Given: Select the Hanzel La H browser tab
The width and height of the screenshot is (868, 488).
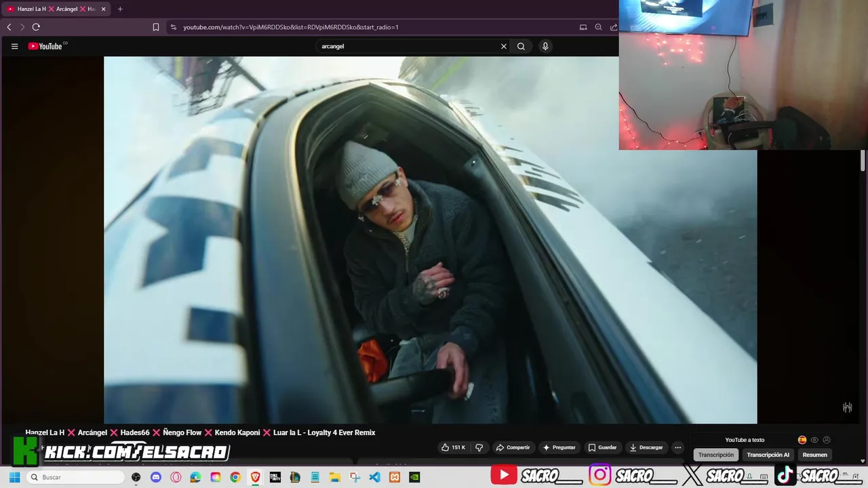Looking at the screenshot, I should (x=56, y=9).
